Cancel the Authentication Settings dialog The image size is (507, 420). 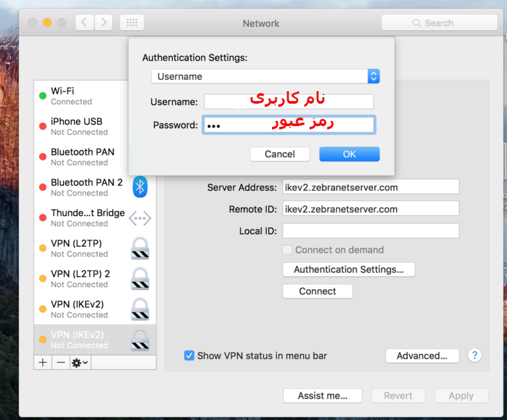279,154
